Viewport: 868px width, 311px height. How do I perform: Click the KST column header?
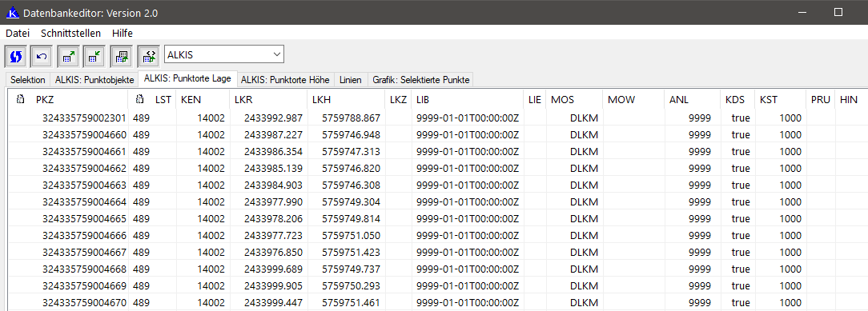pos(769,100)
